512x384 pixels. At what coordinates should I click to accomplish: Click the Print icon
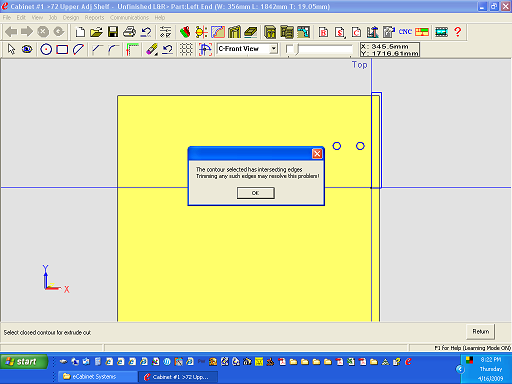129,32
